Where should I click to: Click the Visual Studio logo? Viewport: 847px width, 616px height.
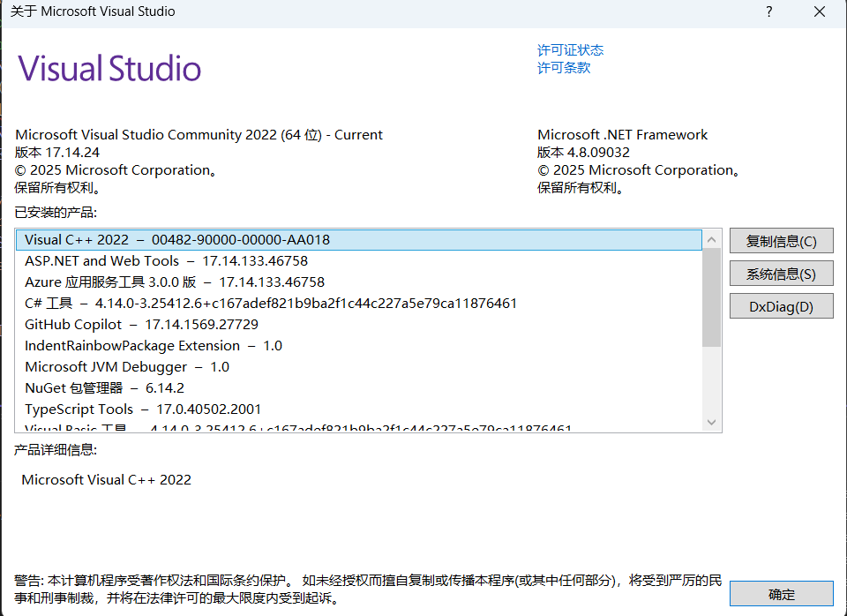(x=109, y=68)
